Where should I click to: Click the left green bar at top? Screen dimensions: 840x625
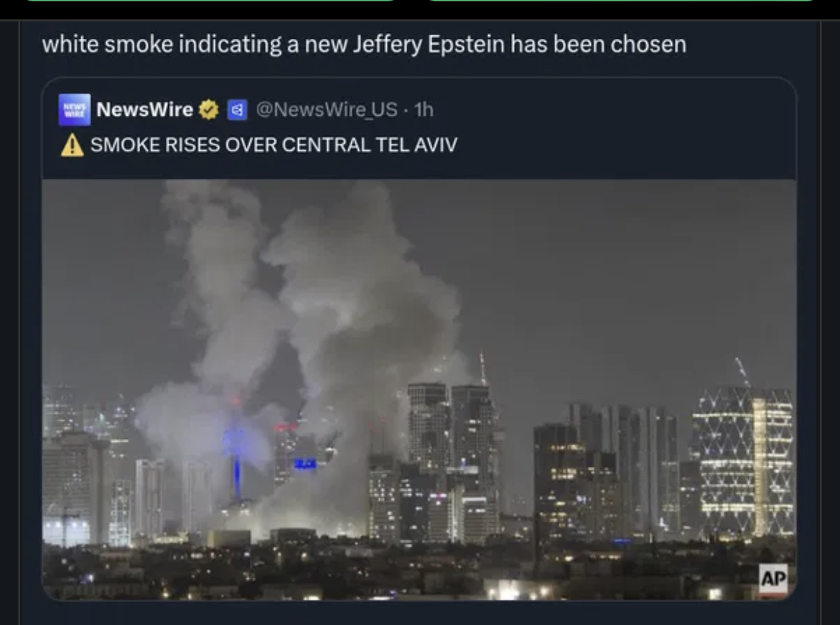click(210, 1)
